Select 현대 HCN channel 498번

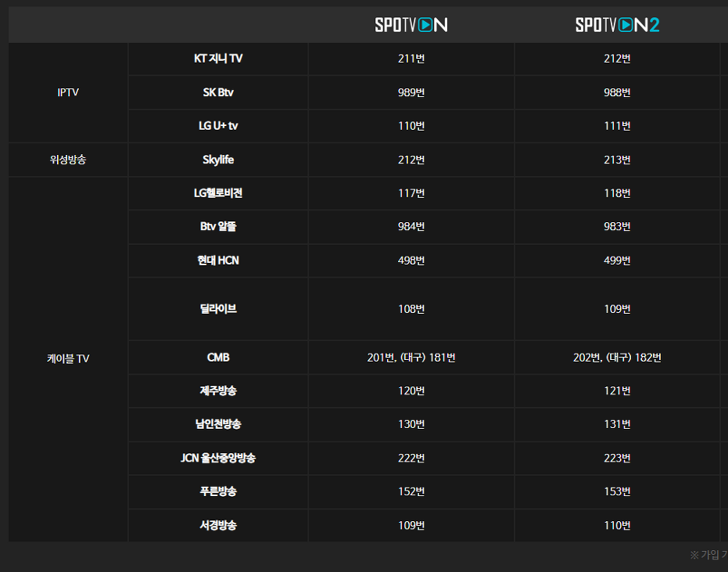click(x=411, y=261)
